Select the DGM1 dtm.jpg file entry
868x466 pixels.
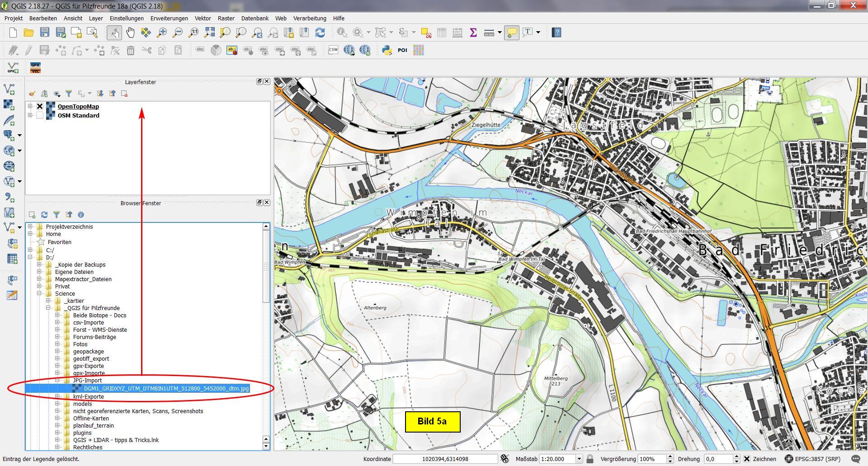pos(166,389)
